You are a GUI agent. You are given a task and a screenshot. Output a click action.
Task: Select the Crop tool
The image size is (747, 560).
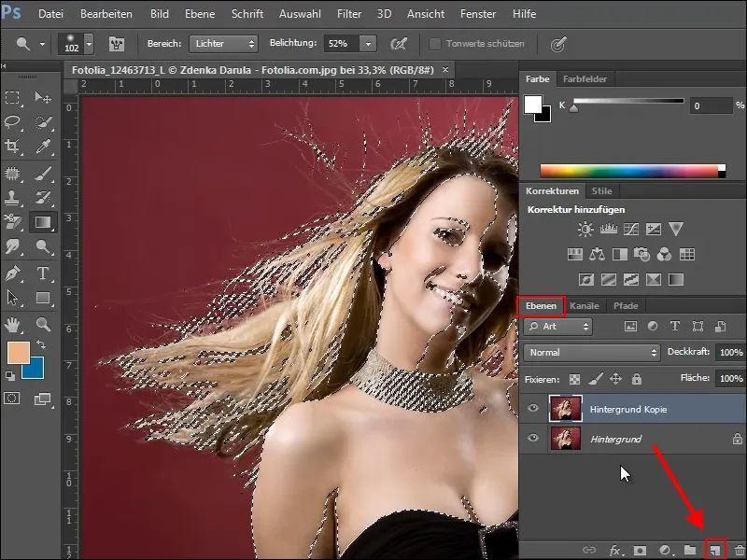pyautogui.click(x=12, y=147)
